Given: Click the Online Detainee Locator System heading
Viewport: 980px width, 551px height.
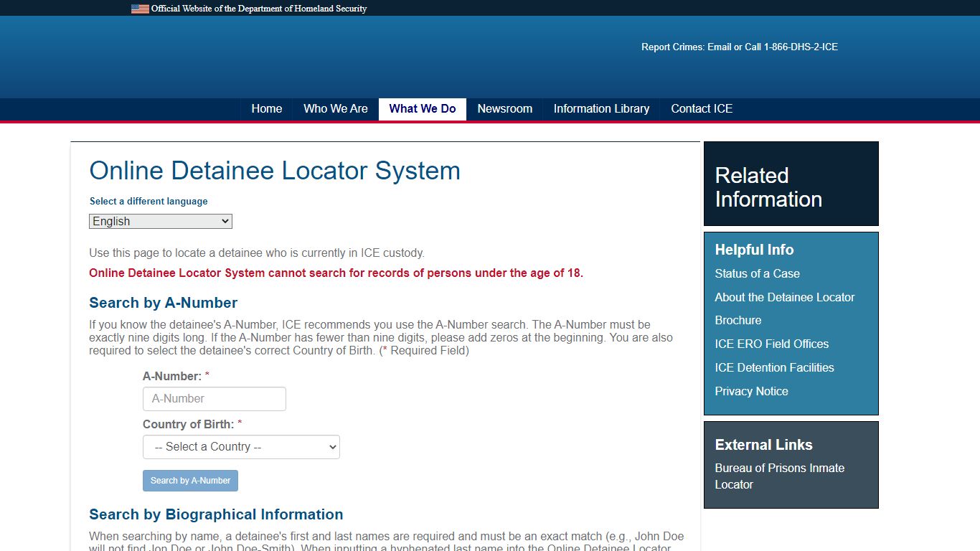Looking at the screenshot, I should (x=275, y=171).
